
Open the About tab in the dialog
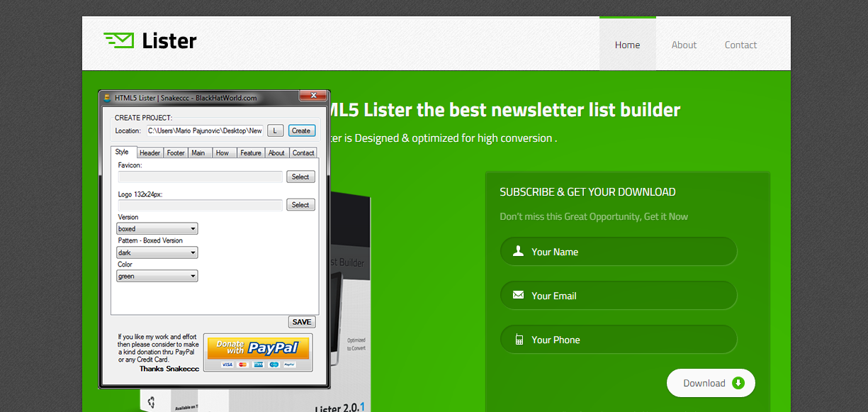[x=276, y=152]
